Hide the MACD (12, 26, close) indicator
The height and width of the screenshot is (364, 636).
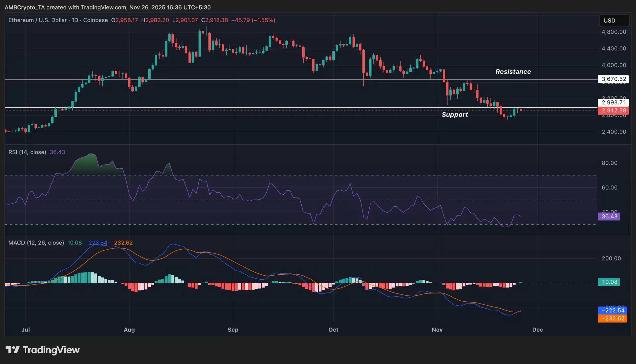click(x=36, y=243)
